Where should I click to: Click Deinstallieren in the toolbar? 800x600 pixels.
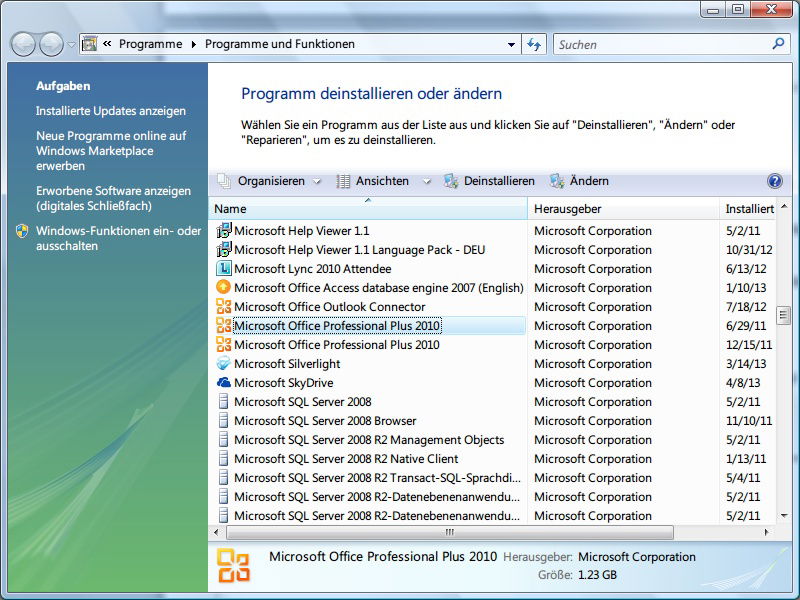coord(489,181)
